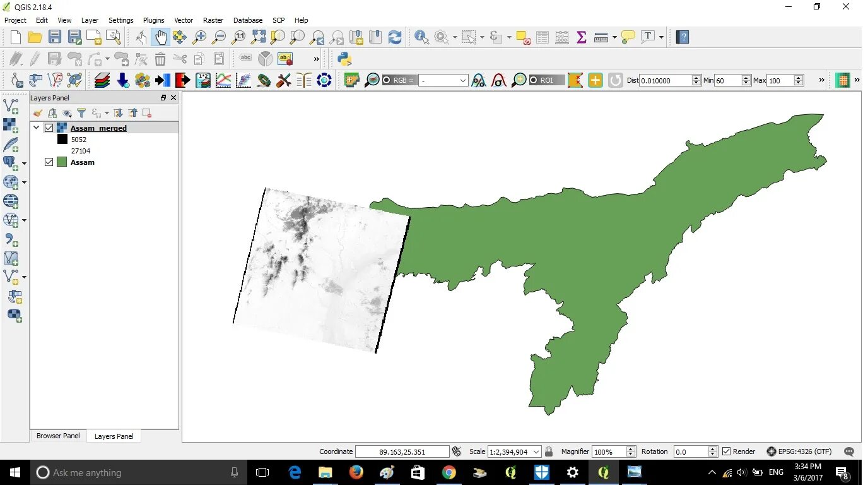Open a project via the yellow folder icon
The image size is (868, 490).
(x=35, y=37)
